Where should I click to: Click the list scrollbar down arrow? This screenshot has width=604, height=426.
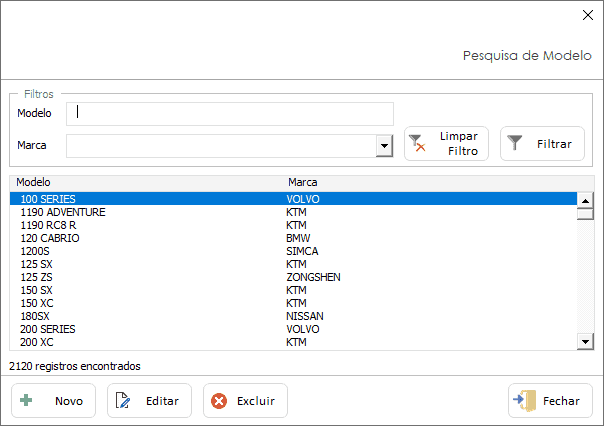tap(585, 341)
